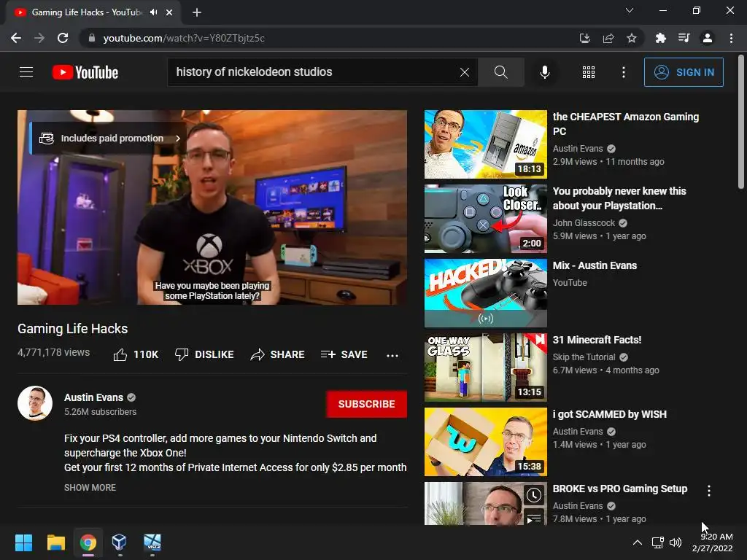This screenshot has height=560, width=747.
Task: Close the Gaming Life Hacks tab
Action: point(169,12)
